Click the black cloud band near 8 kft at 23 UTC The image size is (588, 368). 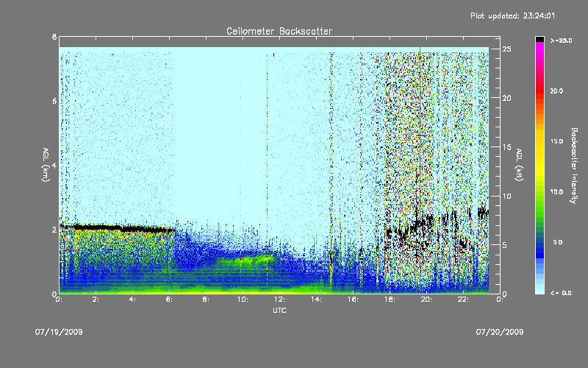point(483,213)
